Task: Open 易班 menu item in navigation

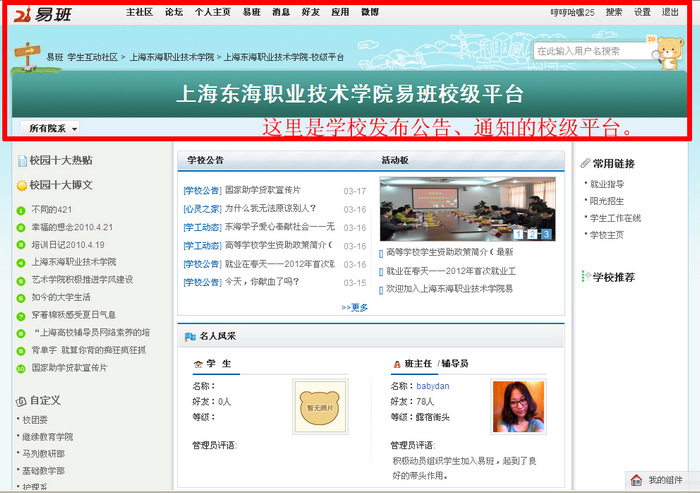Action: [x=251, y=13]
